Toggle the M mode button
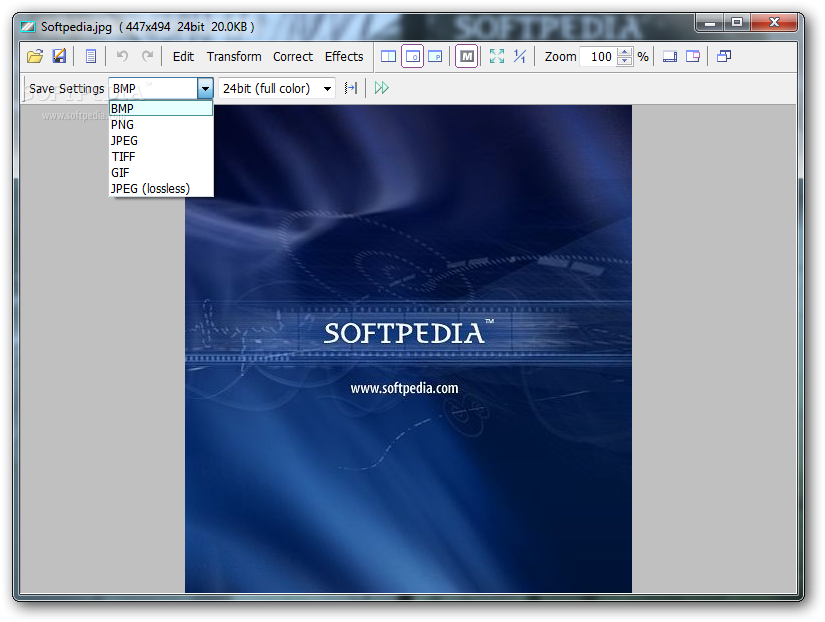Image resolution: width=825 pixels, height=622 pixels. pos(467,56)
